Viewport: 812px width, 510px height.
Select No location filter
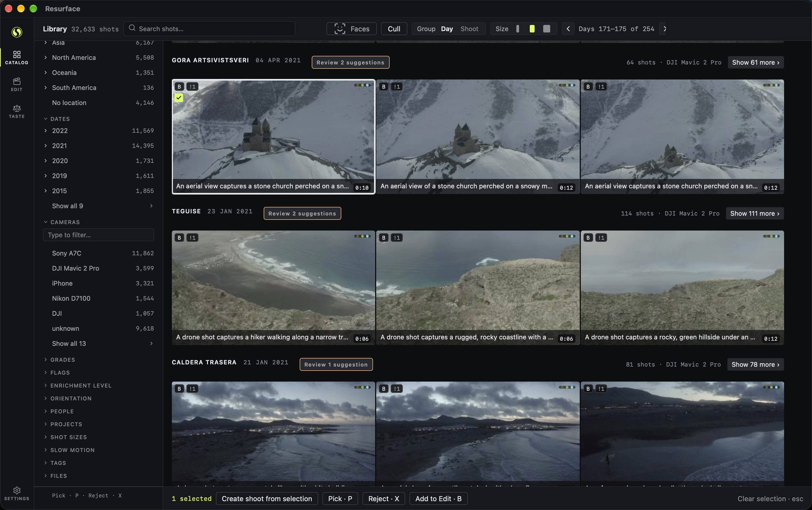(x=98, y=103)
